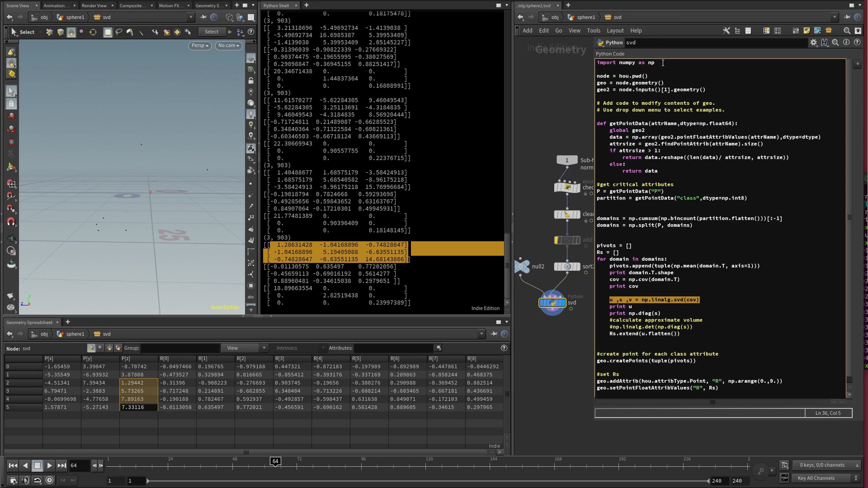Toggle audio speaker icon in playbar
The width and height of the screenshot is (868, 488).
click(x=25, y=480)
